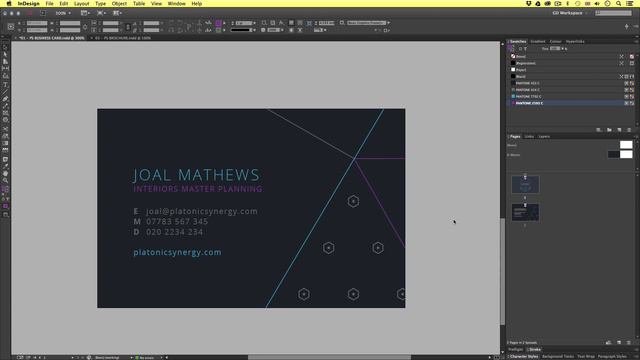Select the Direct Selection tool
The image size is (640, 360).
[x=5, y=54]
